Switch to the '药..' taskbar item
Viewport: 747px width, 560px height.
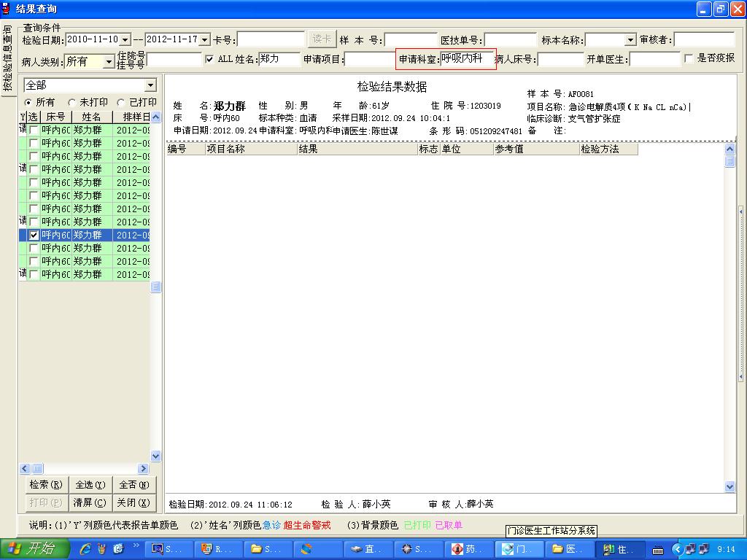468,549
